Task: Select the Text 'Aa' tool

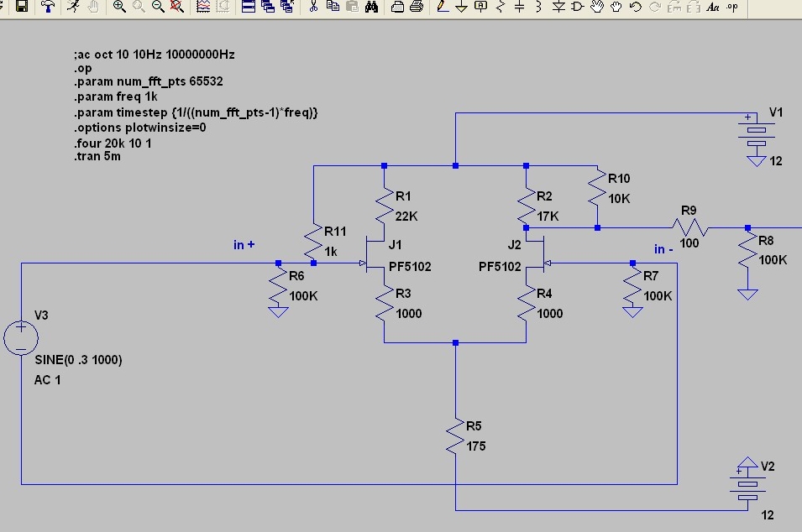Action: coord(713,6)
